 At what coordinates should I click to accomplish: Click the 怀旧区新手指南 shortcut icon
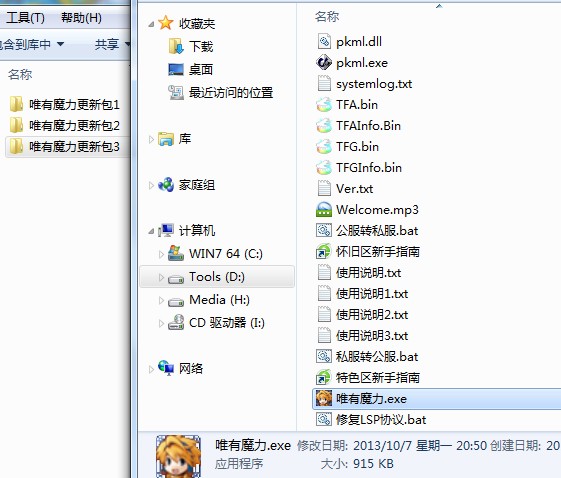coord(324,252)
